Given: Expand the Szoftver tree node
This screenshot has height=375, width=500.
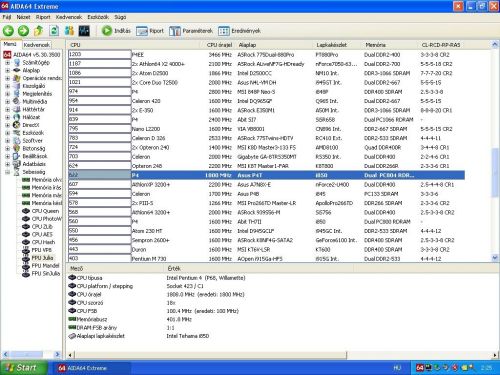Looking at the screenshot, I should 7,141.
